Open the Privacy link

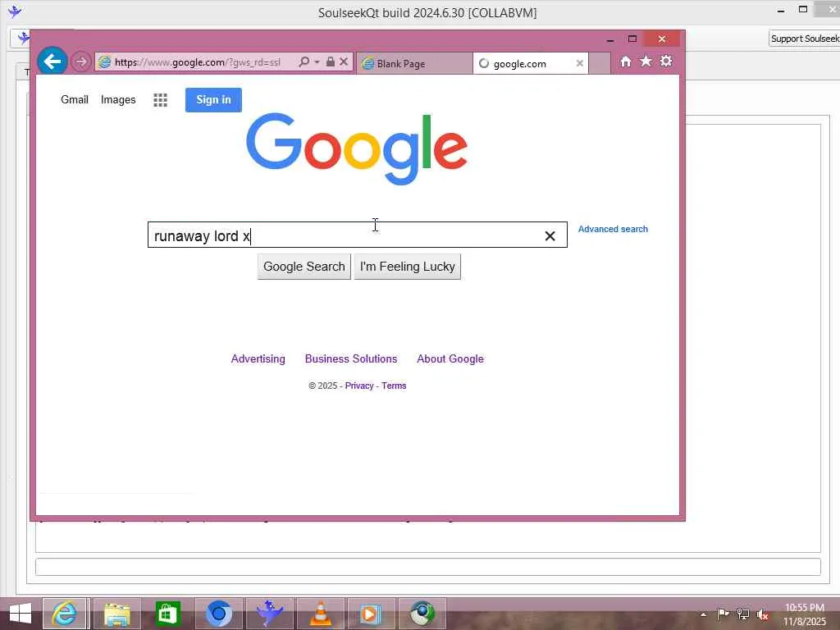click(x=359, y=386)
